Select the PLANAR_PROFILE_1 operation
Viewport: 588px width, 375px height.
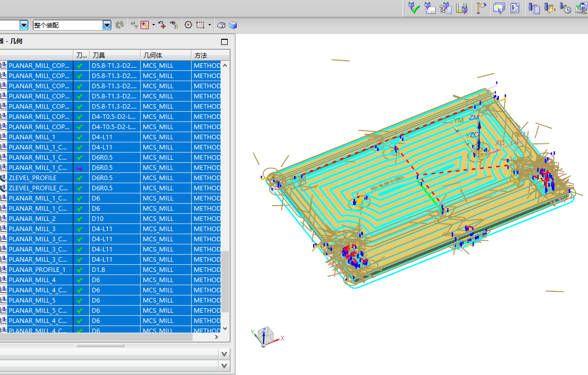37,270
